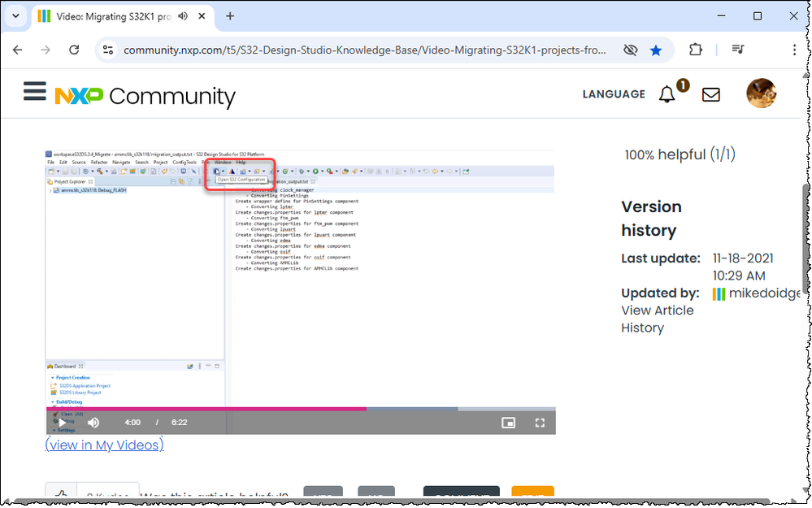Close the Video: Migrating S32K1 tab
The height and width of the screenshot is (508, 812).
202,16
